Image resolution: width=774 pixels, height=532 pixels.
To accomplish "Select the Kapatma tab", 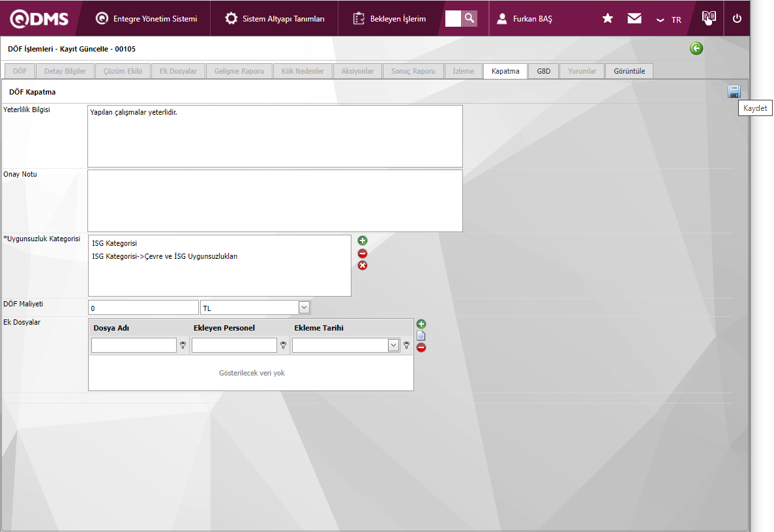I will pos(505,71).
